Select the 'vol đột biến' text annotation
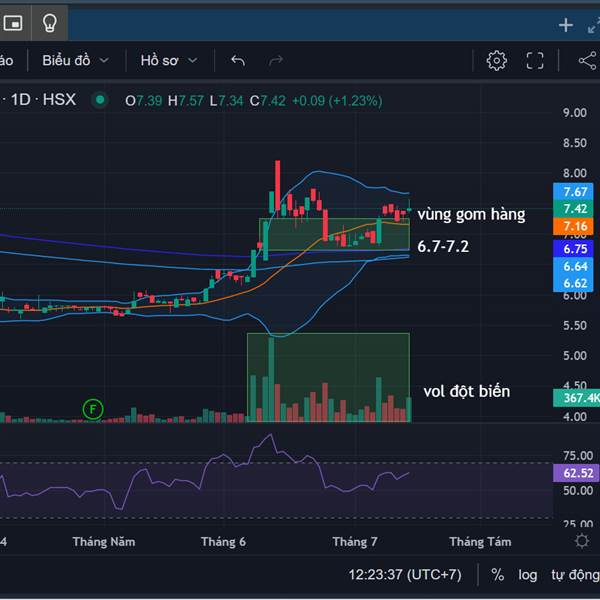Viewport: 600px width, 600px height. coord(466,391)
